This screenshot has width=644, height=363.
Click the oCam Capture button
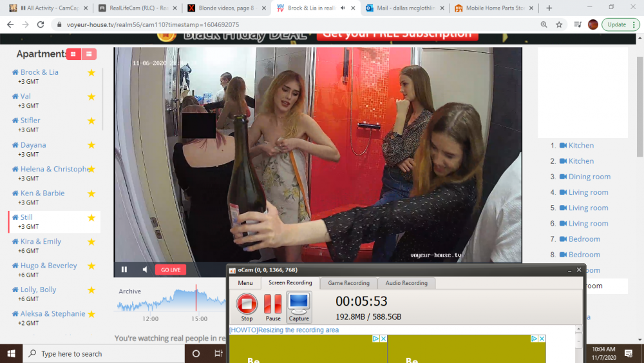point(299,306)
